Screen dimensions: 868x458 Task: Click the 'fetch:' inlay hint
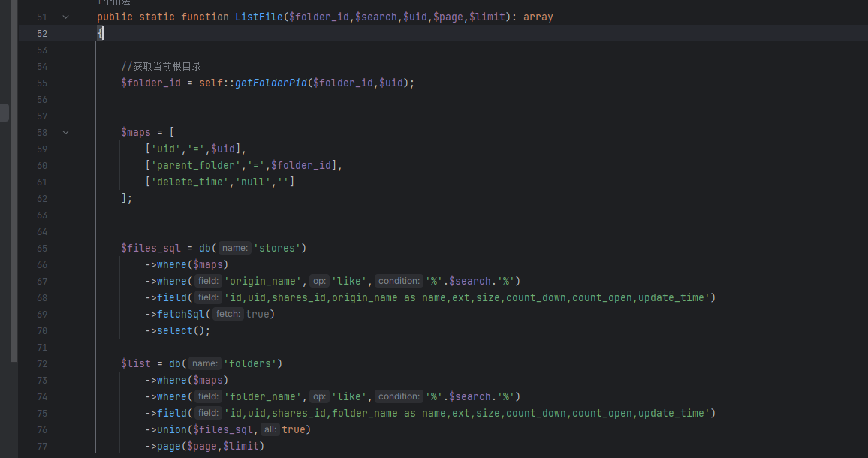228,314
